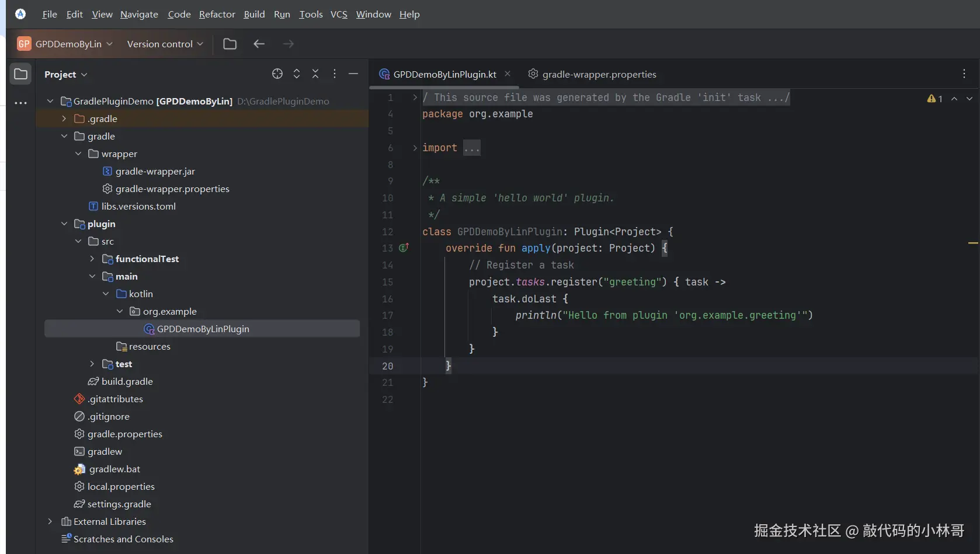Click the Open folder icon in toolbar
Screen dimensions: 980x554
pyautogui.click(x=230, y=44)
